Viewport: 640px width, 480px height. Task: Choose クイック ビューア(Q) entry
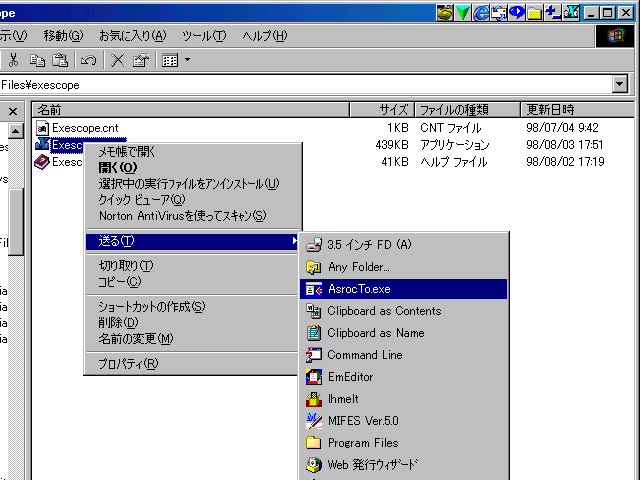pyautogui.click(x=193, y=200)
